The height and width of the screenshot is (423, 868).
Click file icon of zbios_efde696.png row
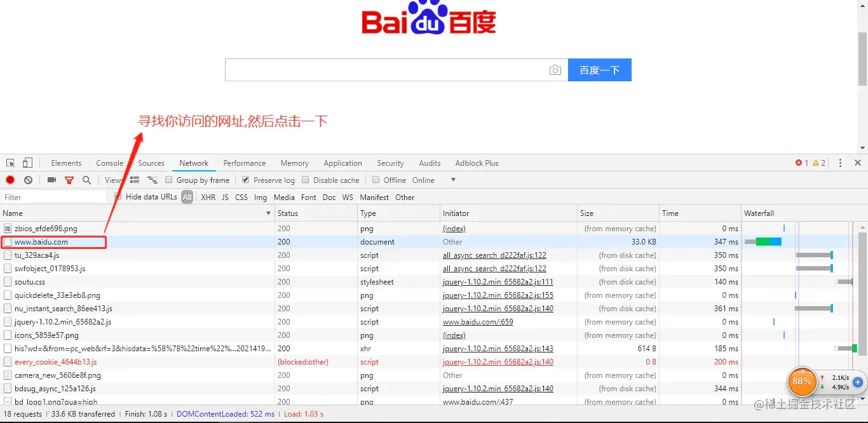coord(8,229)
